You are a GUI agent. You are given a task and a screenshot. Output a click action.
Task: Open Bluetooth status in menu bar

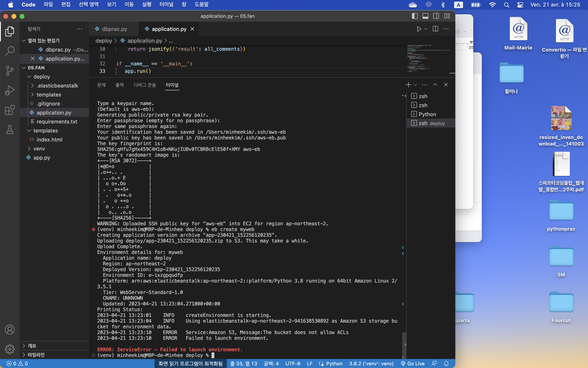pyautogui.click(x=443, y=5)
